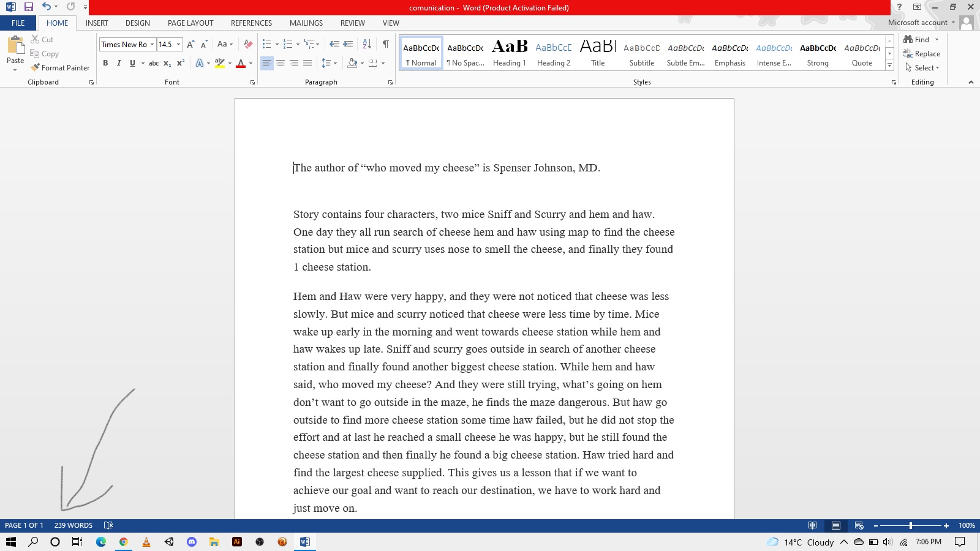Expand the Styles gallery more arrow

pyautogui.click(x=889, y=66)
